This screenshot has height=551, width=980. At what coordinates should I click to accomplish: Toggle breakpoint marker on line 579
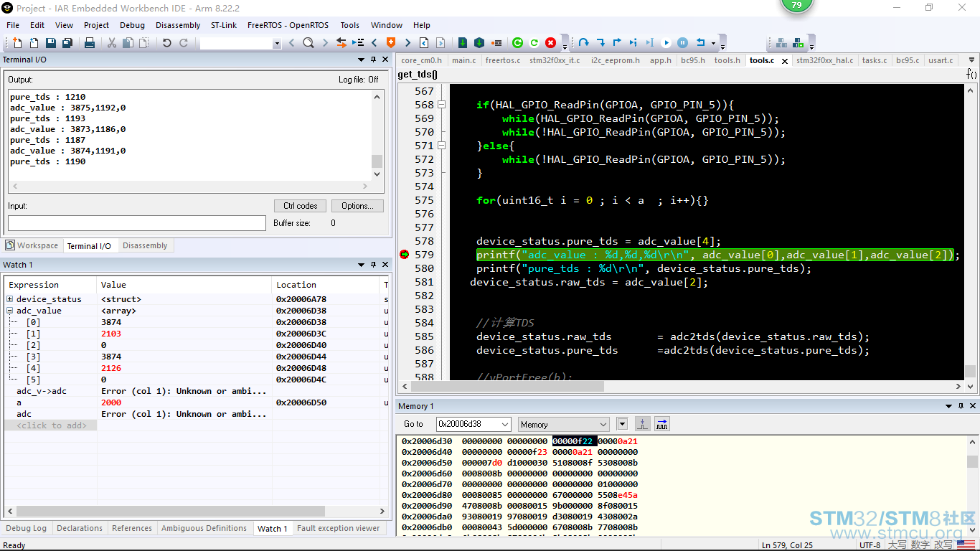click(404, 255)
